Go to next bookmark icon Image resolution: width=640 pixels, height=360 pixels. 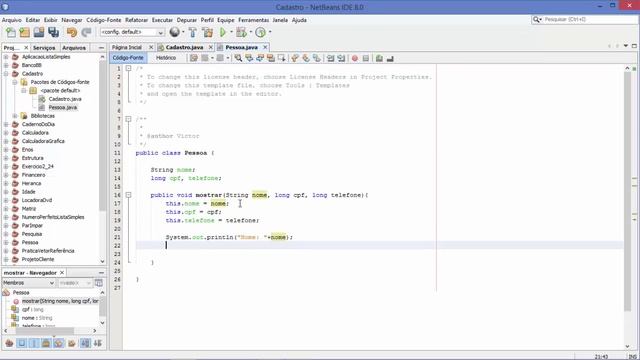click(306, 58)
